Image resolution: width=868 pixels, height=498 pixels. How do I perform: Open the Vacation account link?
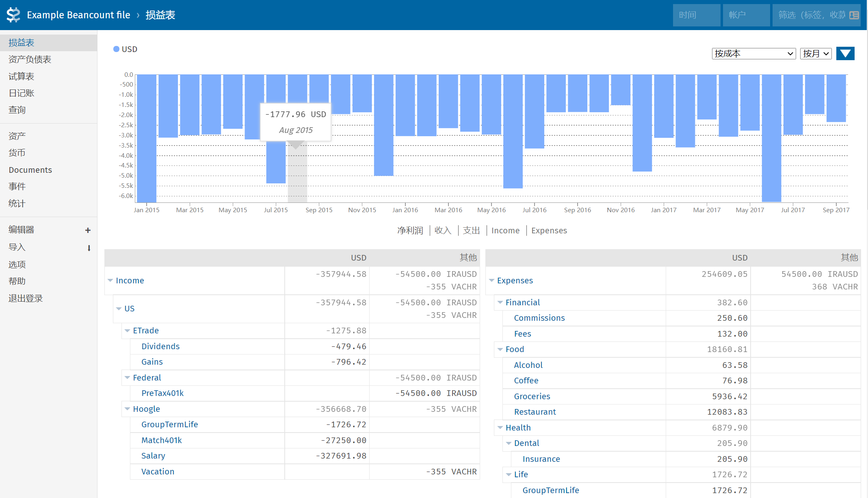[x=158, y=472]
